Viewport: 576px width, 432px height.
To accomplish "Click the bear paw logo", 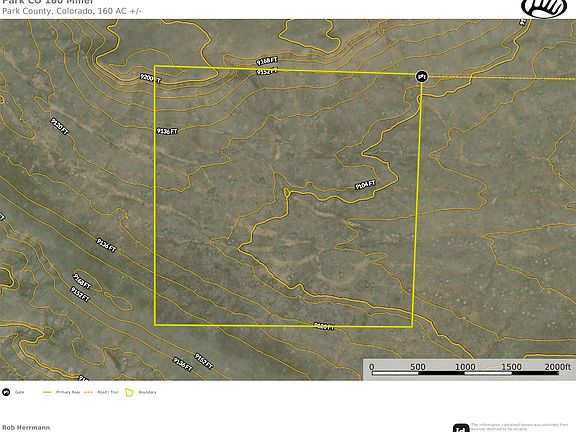I will coord(544,8).
